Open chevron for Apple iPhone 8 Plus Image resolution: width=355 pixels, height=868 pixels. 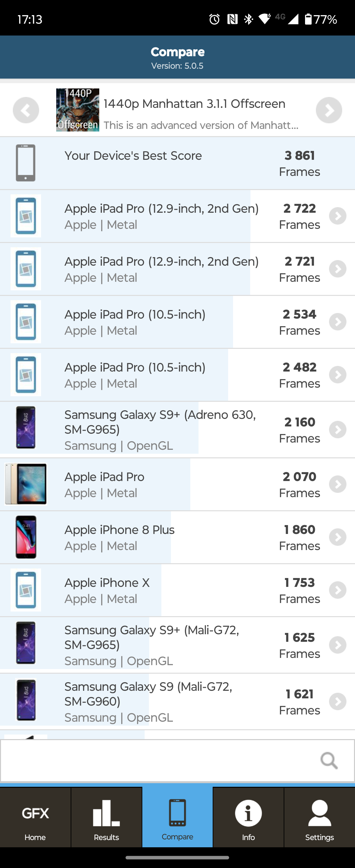click(338, 537)
